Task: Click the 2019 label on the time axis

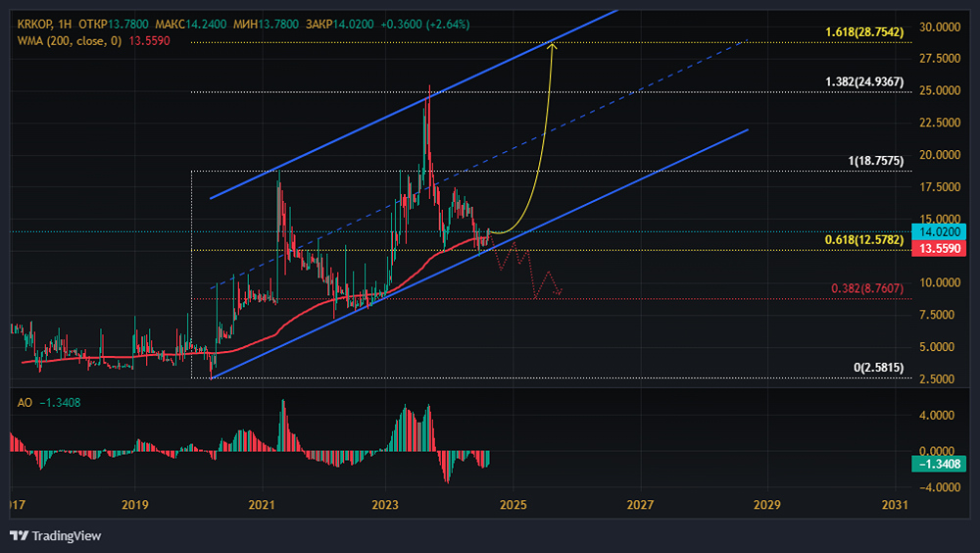Action: pos(134,505)
